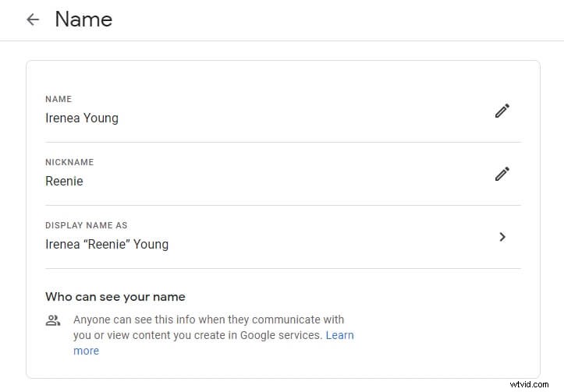Go back using the left arrow
The height and width of the screenshot is (392, 564).
tap(33, 19)
